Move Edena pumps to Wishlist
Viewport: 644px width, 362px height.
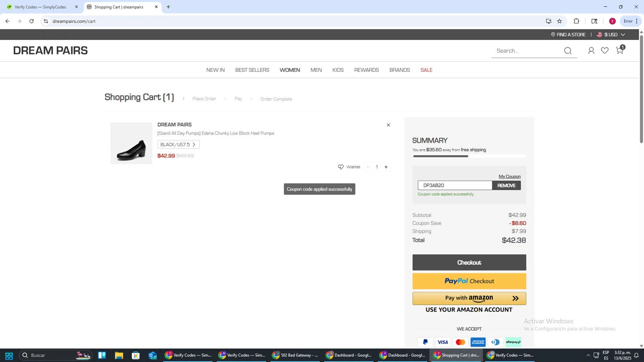(349, 167)
